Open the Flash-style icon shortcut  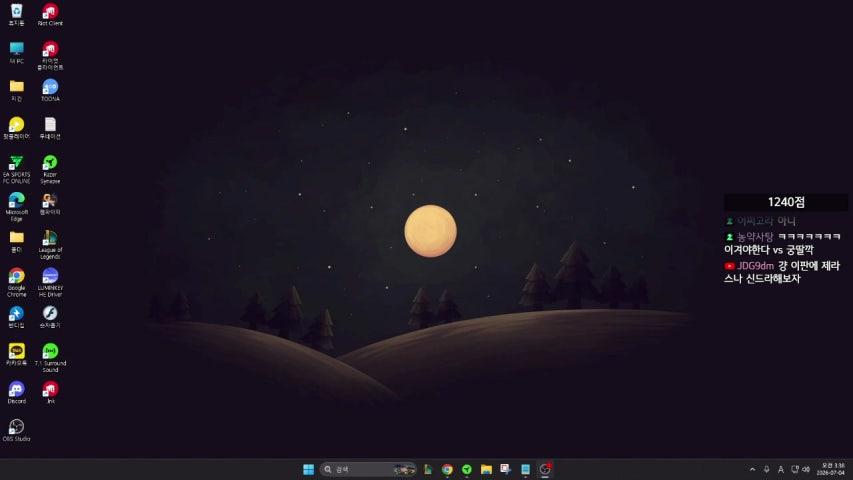[50, 317]
